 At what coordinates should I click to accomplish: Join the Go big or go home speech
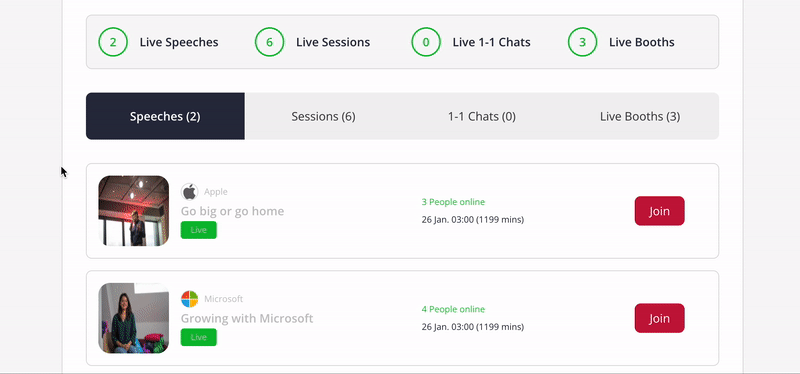660,211
